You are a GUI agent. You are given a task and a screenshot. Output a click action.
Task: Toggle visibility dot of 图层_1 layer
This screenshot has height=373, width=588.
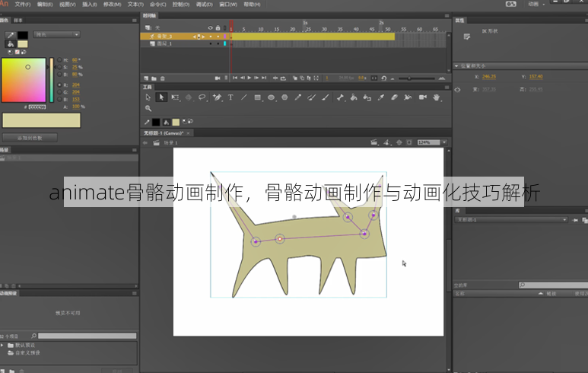[211, 44]
